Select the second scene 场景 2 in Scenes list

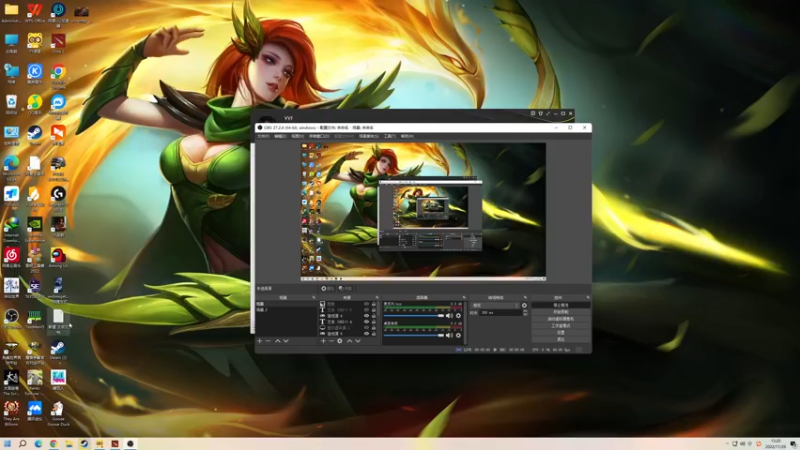[286, 310]
